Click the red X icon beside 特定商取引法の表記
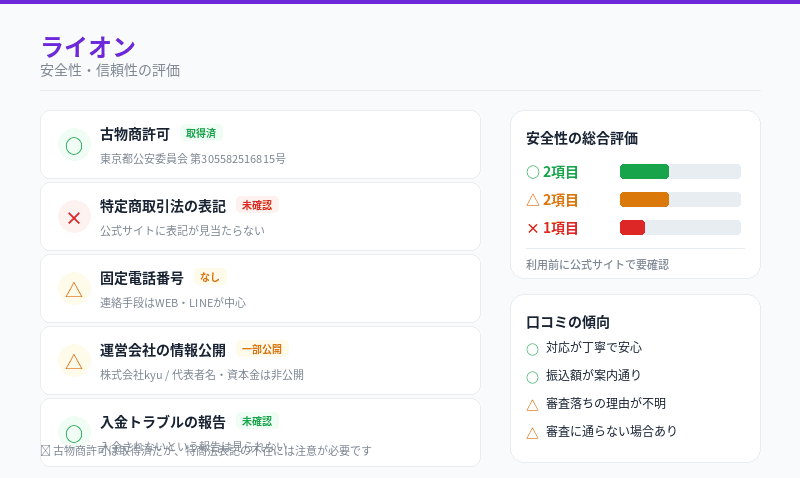This screenshot has height=478, width=800. [x=74, y=217]
